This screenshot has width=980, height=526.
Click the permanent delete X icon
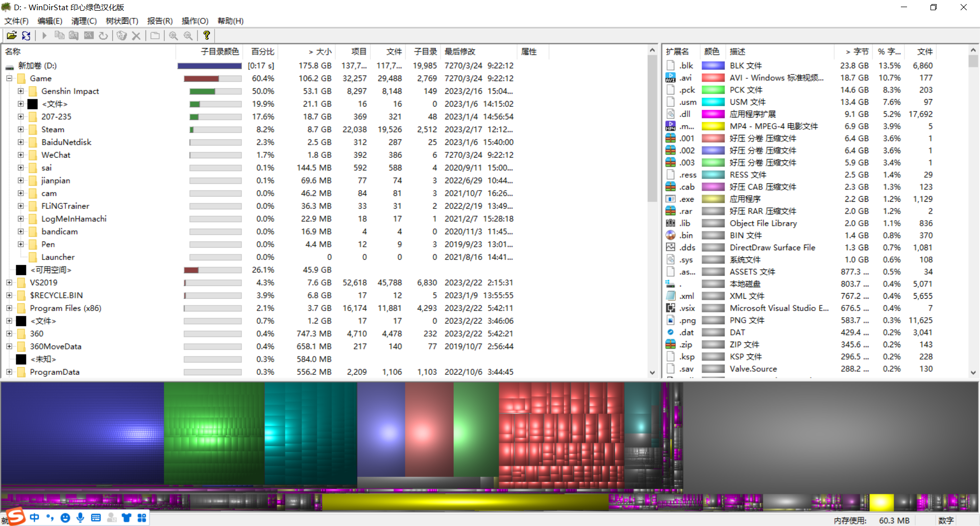tap(136, 35)
